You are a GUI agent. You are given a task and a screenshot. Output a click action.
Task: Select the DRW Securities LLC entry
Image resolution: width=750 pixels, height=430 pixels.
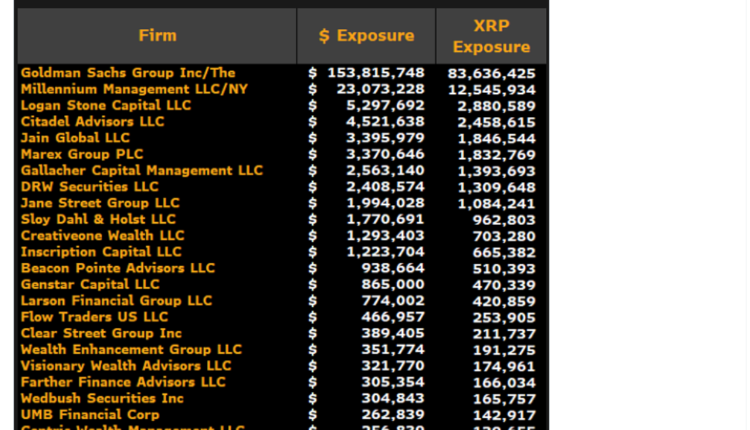pos(90,187)
